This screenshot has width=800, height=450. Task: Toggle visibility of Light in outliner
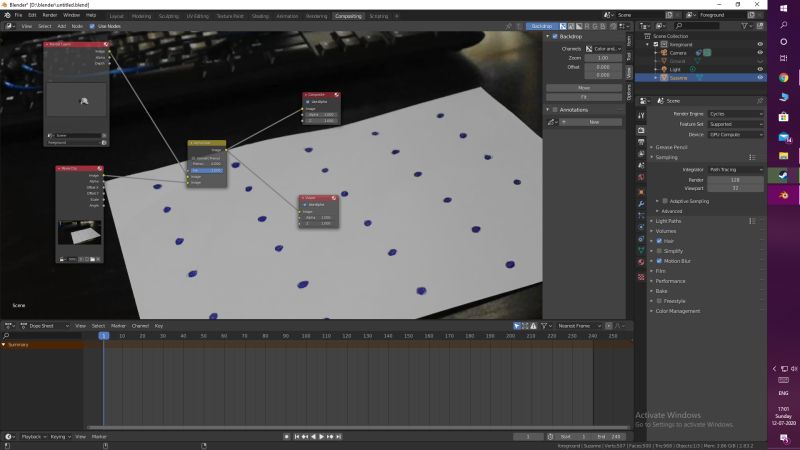click(760, 69)
